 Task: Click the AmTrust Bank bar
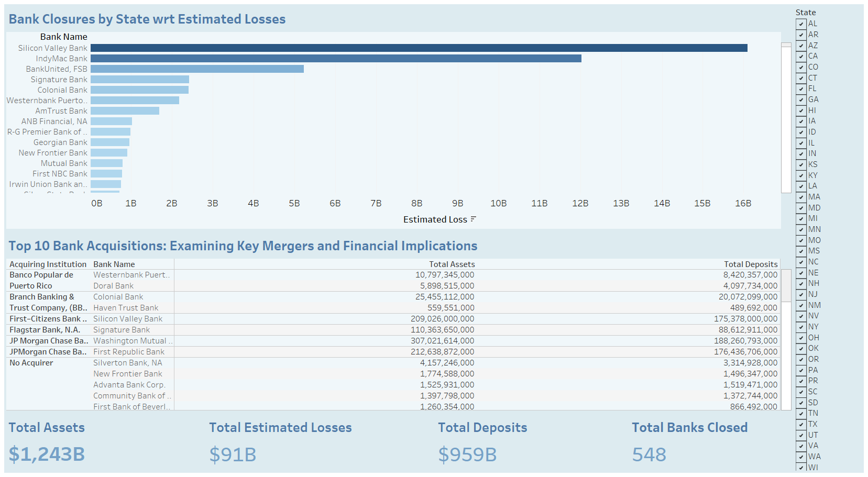pyautogui.click(x=125, y=110)
